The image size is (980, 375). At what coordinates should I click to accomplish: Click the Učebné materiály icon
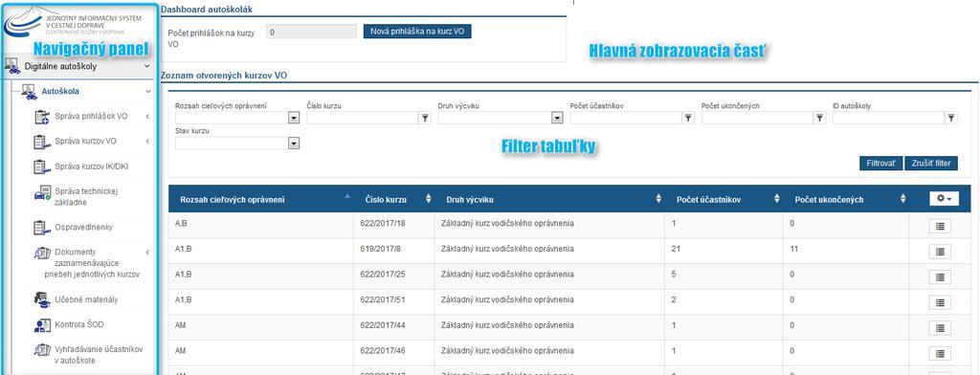point(42,299)
